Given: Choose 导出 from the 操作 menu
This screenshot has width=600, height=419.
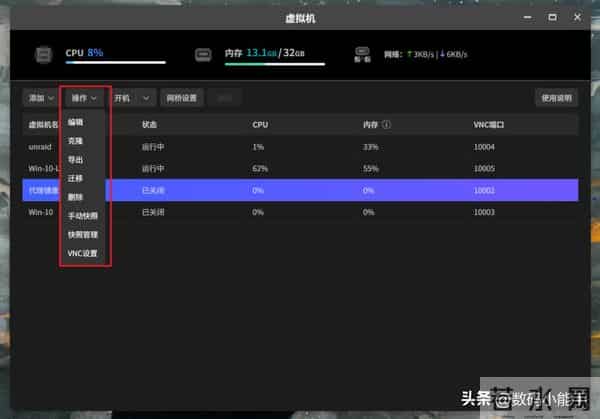Looking at the screenshot, I should [75, 160].
